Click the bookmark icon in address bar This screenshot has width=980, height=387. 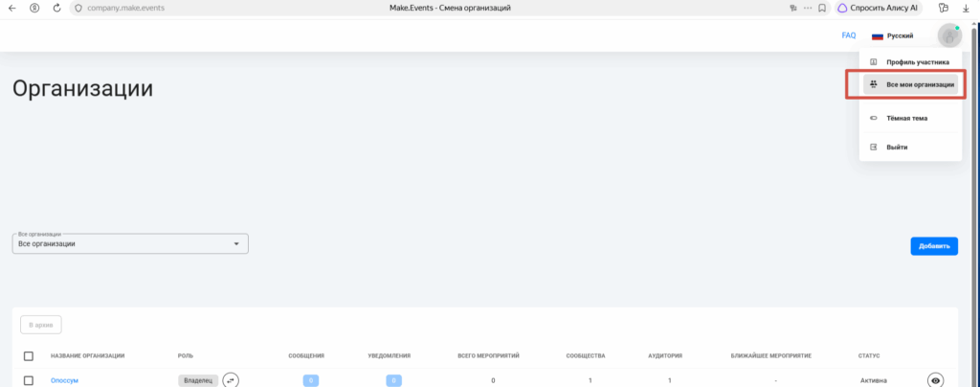coord(822,8)
